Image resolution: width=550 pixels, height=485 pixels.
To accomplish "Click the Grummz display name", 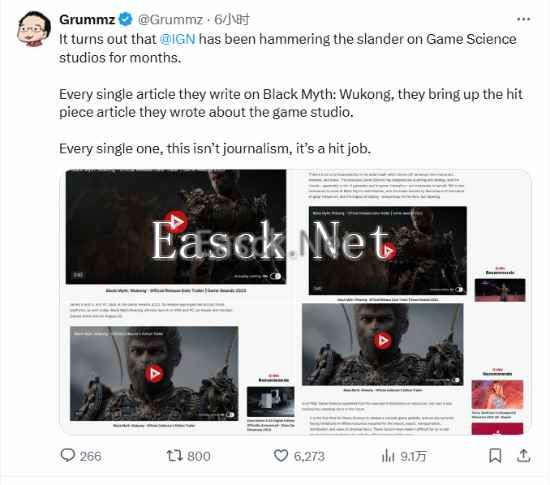I will (x=87, y=20).
